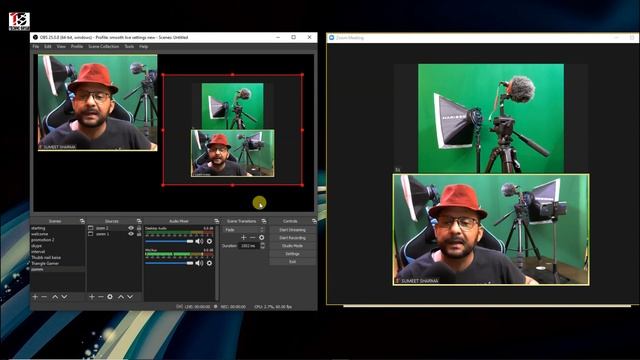
Task: Hide the zoom 1 source
Action: [131, 234]
